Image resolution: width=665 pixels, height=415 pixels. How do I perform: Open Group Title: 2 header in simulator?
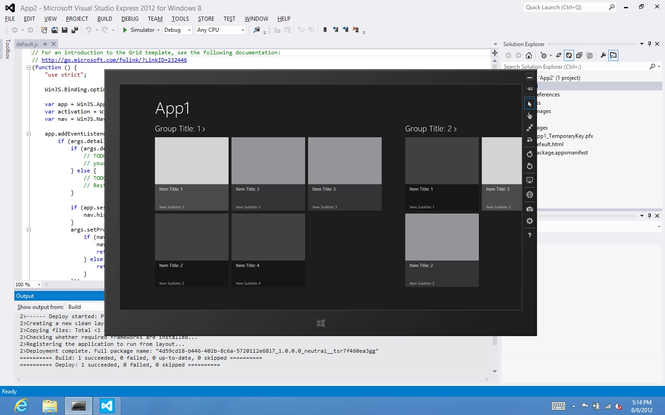coord(430,128)
